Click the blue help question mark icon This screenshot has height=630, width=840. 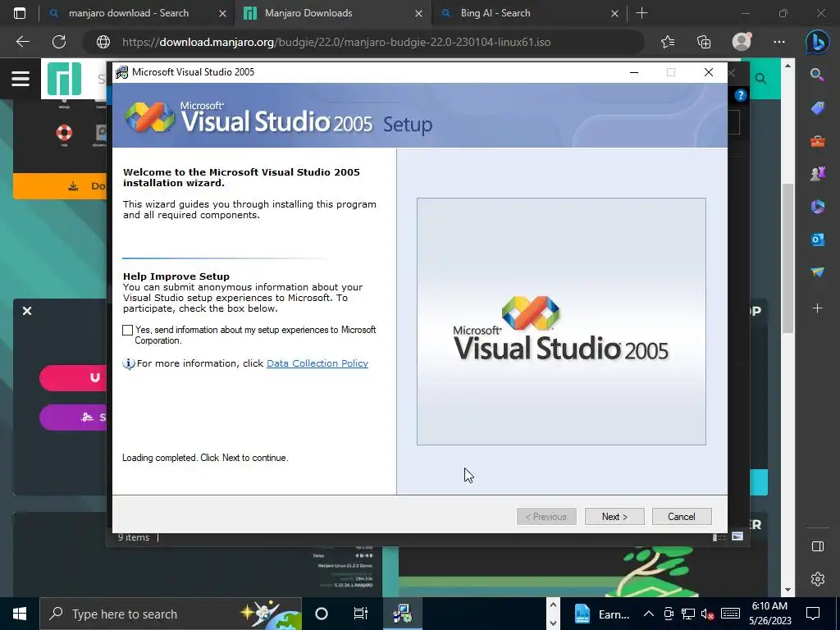pyautogui.click(x=741, y=95)
